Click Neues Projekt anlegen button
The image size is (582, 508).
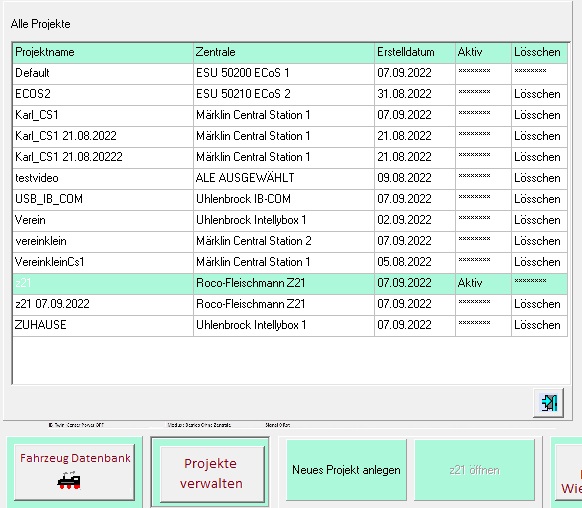(x=346, y=470)
